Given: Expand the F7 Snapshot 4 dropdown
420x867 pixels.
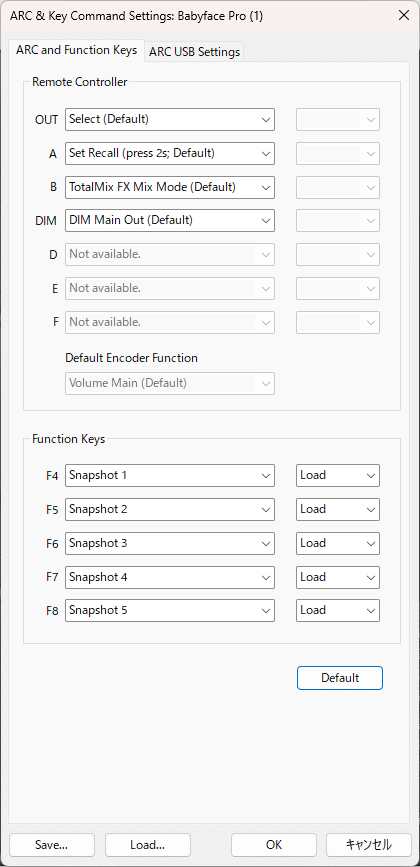Looking at the screenshot, I should 170,577.
